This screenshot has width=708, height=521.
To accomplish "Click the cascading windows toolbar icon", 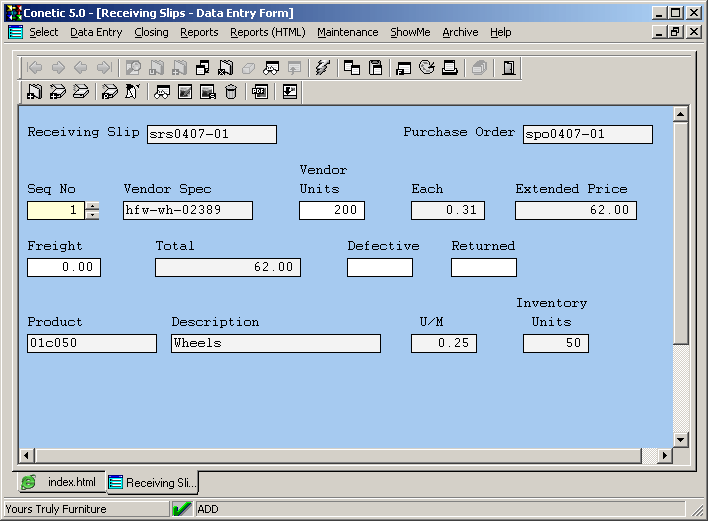I will tap(352, 68).
